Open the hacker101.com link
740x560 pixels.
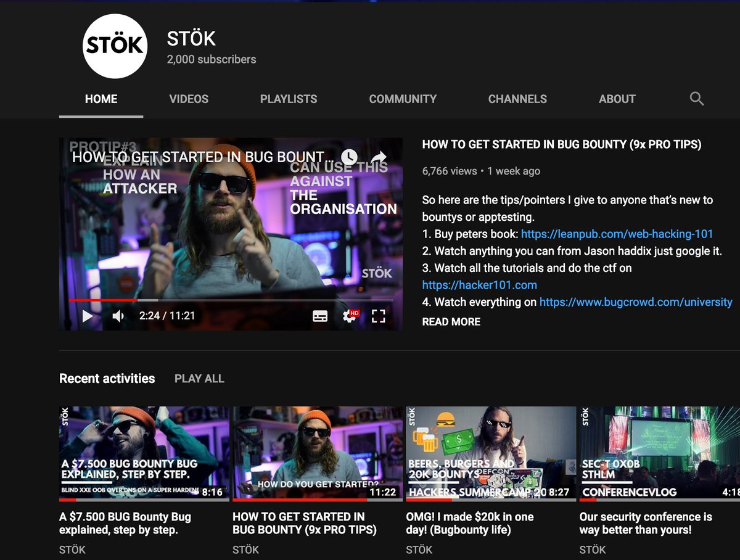click(479, 285)
